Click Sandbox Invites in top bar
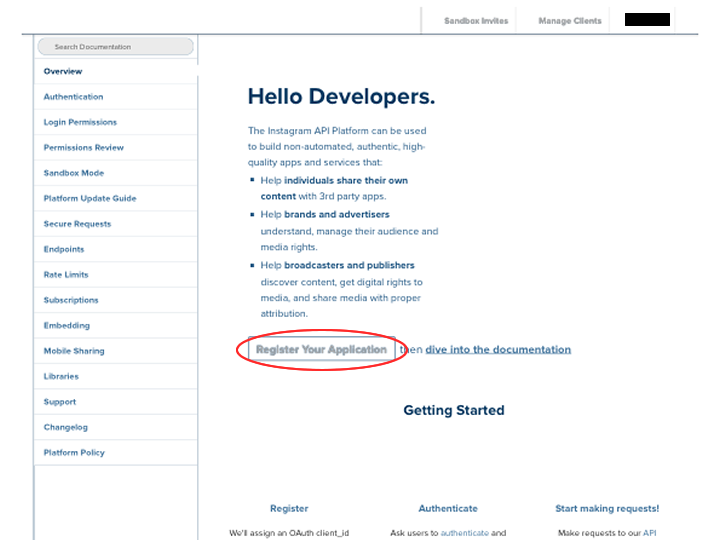The image size is (720, 540). 476,21
